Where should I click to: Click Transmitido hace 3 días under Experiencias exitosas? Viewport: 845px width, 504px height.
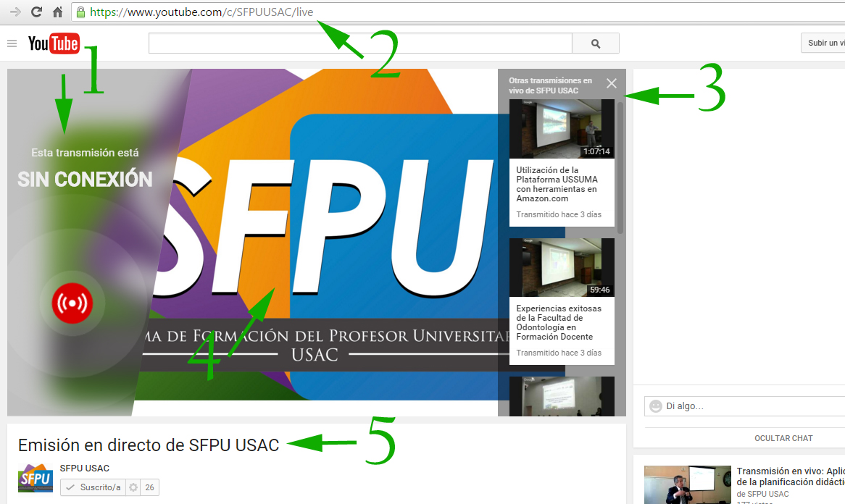click(558, 353)
